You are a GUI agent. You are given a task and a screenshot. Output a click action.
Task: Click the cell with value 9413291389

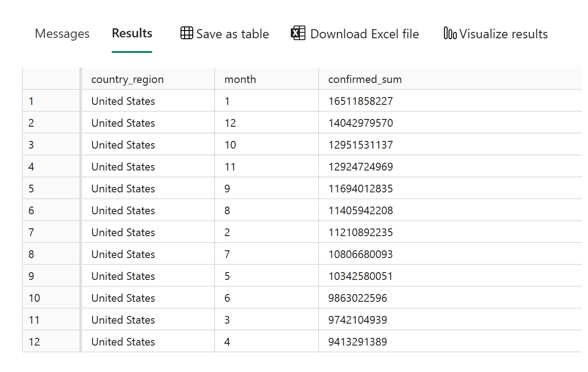(357, 342)
